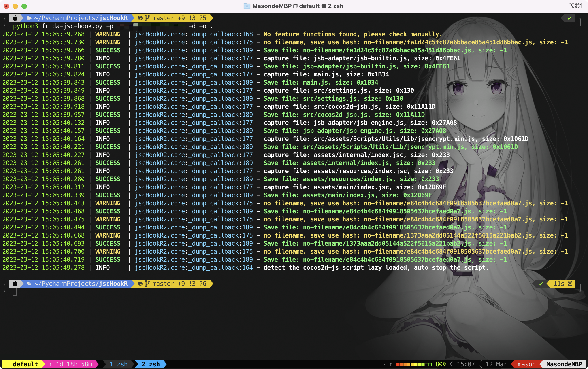The height and width of the screenshot is (369, 588).
Task: Click the MasondeMBP hostname in the status bar
Action: click(564, 364)
